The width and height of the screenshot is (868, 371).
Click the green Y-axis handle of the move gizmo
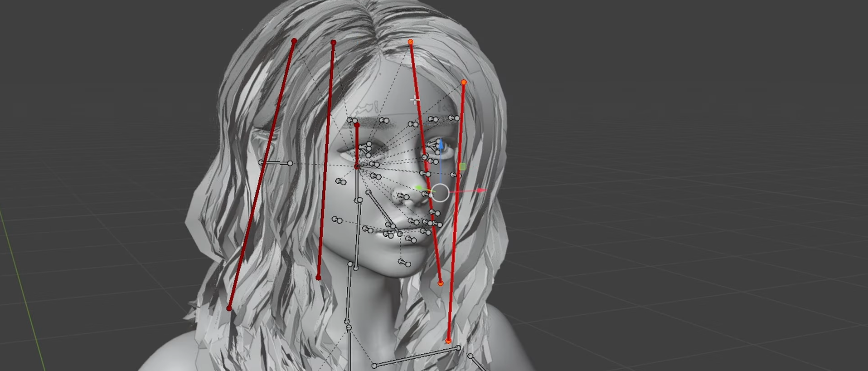(419, 188)
